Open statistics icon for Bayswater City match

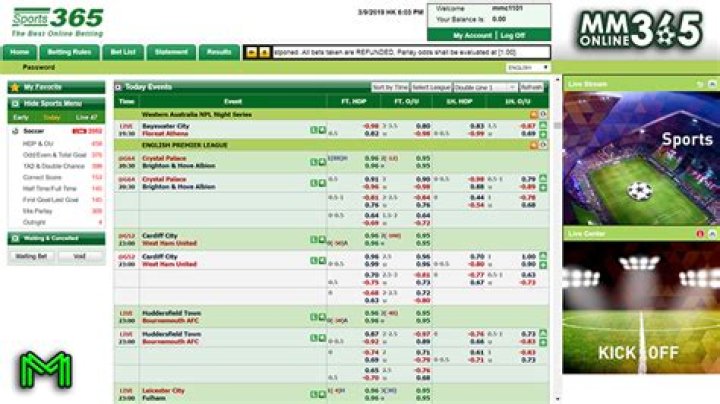314,130
